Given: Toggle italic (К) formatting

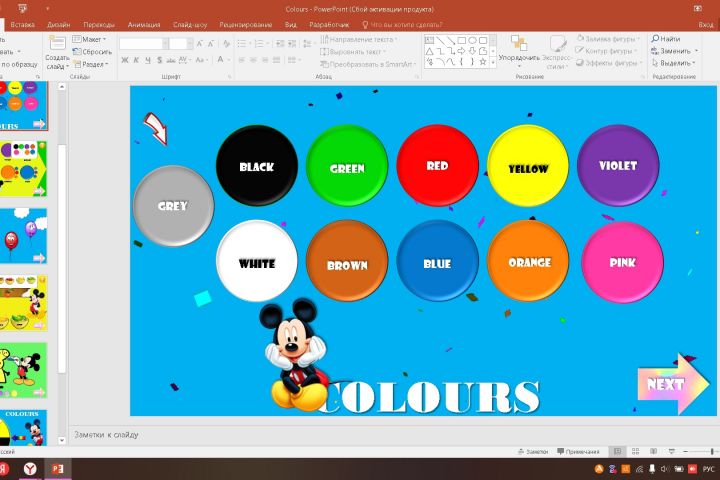Looking at the screenshot, I should pos(136,60).
